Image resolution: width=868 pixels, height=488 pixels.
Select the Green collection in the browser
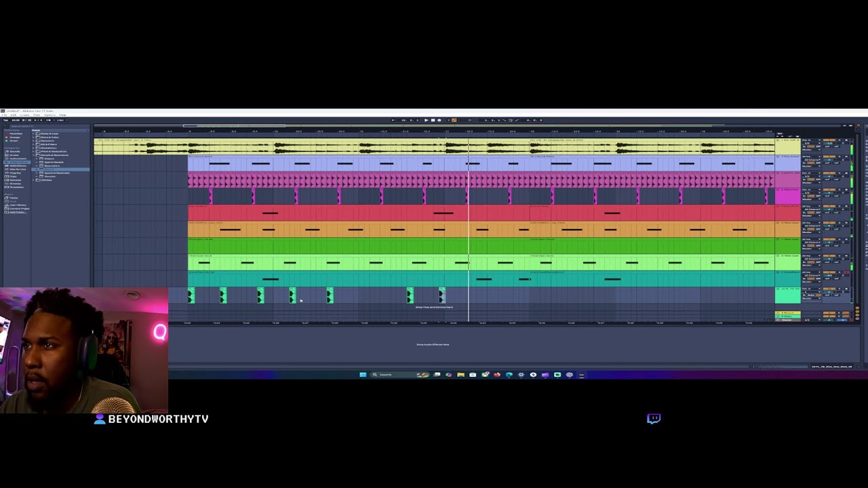click(x=14, y=141)
